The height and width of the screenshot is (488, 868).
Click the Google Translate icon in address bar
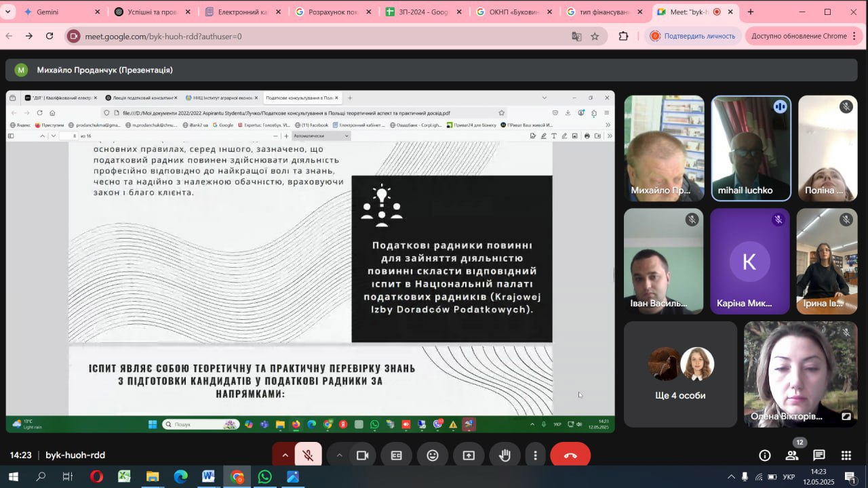click(x=576, y=36)
